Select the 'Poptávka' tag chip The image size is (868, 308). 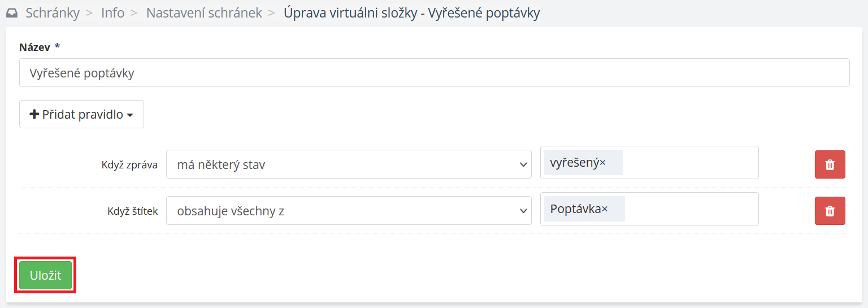pyautogui.click(x=575, y=209)
